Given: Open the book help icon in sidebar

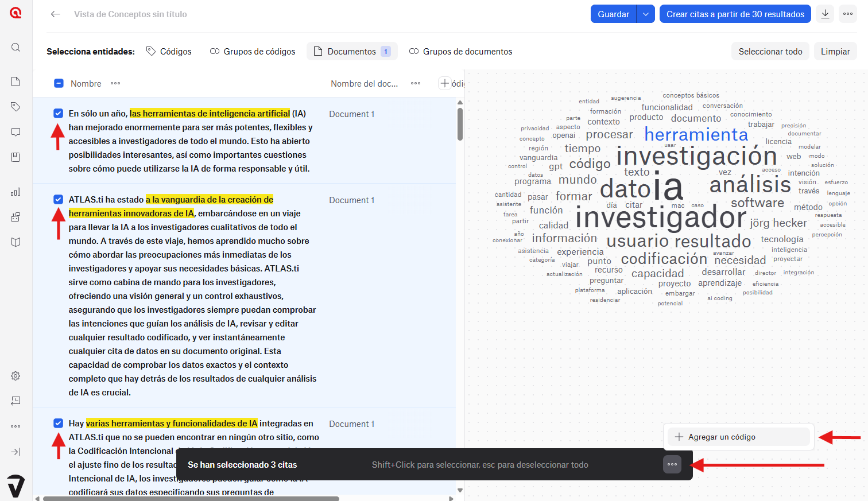Looking at the screenshot, I should click(16, 242).
